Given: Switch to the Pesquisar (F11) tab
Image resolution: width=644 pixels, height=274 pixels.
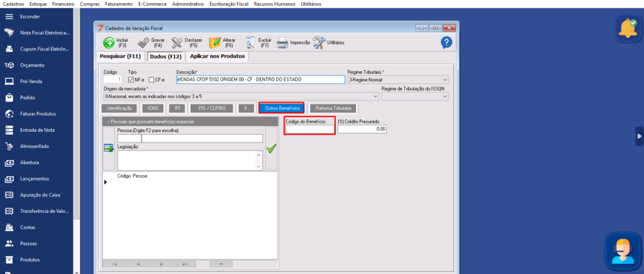Looking at the screenshot, I should 121,56.
